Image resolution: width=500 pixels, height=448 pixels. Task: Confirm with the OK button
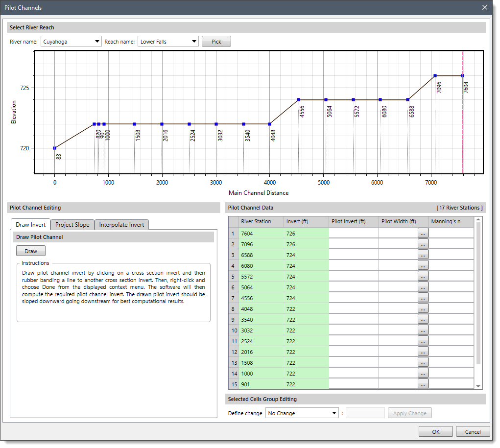[435, 432]
